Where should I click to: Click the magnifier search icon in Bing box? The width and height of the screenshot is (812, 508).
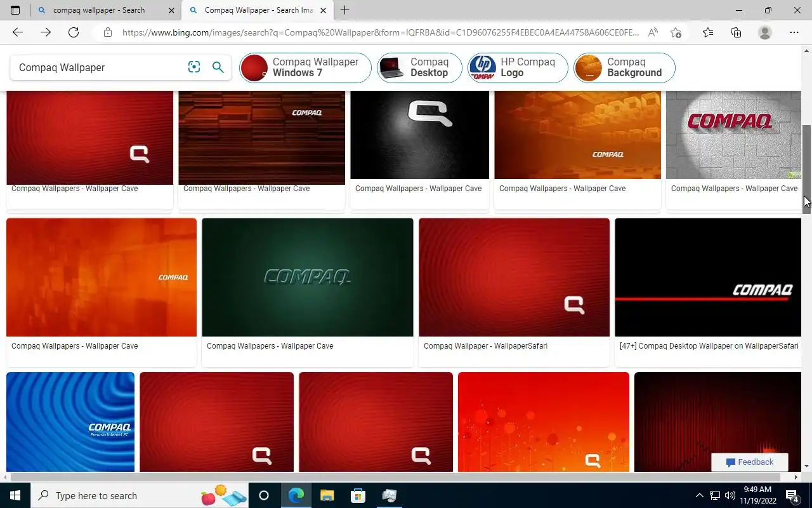[218, 67]
